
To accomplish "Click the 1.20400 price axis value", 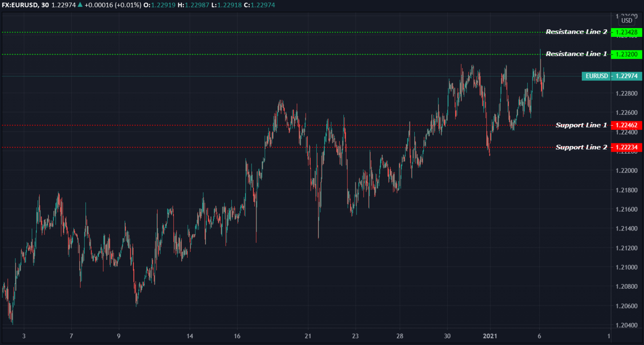I will pyautogui.click(x=627, y=325).
